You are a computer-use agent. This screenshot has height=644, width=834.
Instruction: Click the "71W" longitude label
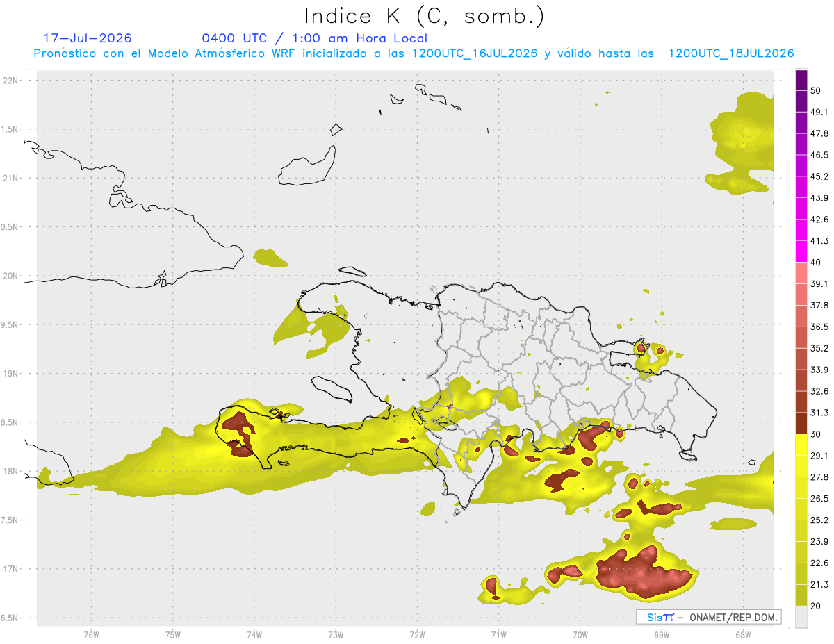tap(498, 634)
